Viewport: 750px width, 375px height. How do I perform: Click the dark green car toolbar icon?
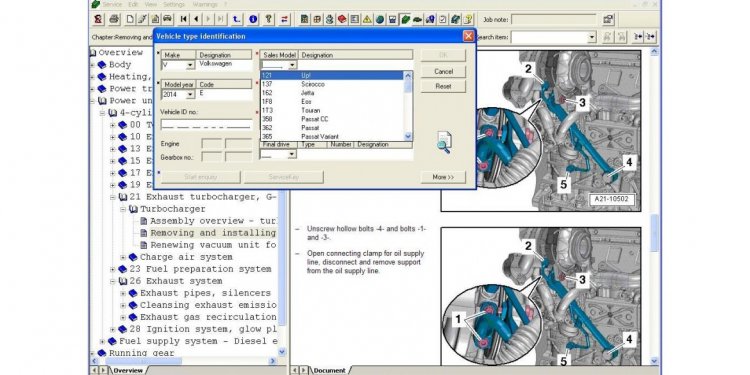pyautogui.click(x=418, y=19)
